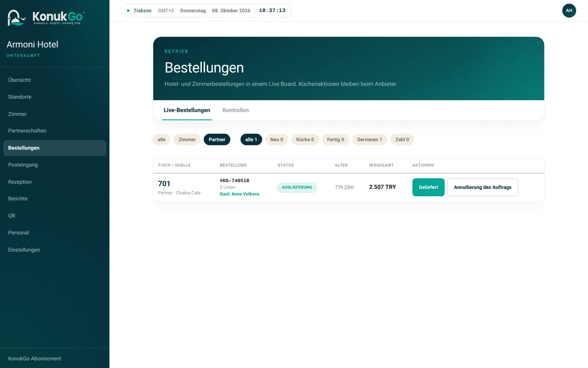The width and height of the screenshot is (588, 368).
Task: Open the AH user avatar
Action: tap(569, 11)
